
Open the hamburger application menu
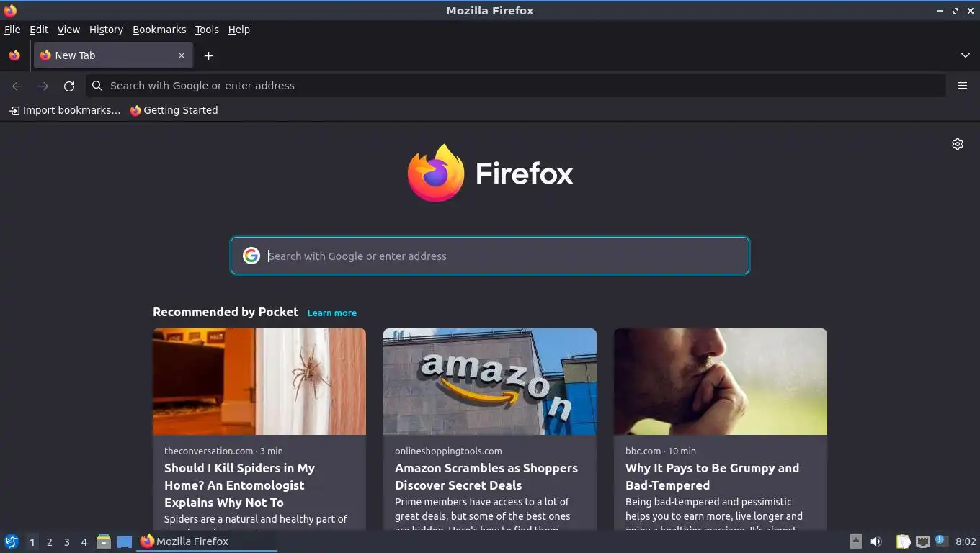(963, 86)
